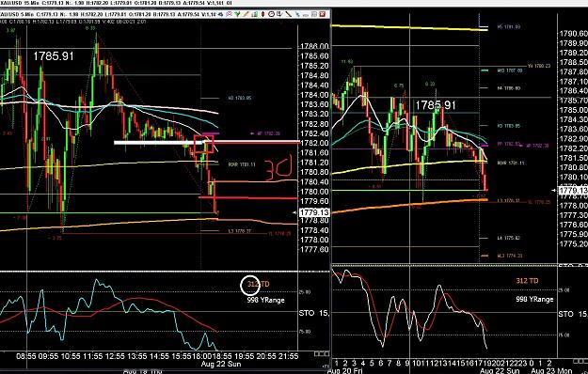Click the 21:55 time label on left chart
This screenshot has width=588, height=374.
click(x=288, y=356)
